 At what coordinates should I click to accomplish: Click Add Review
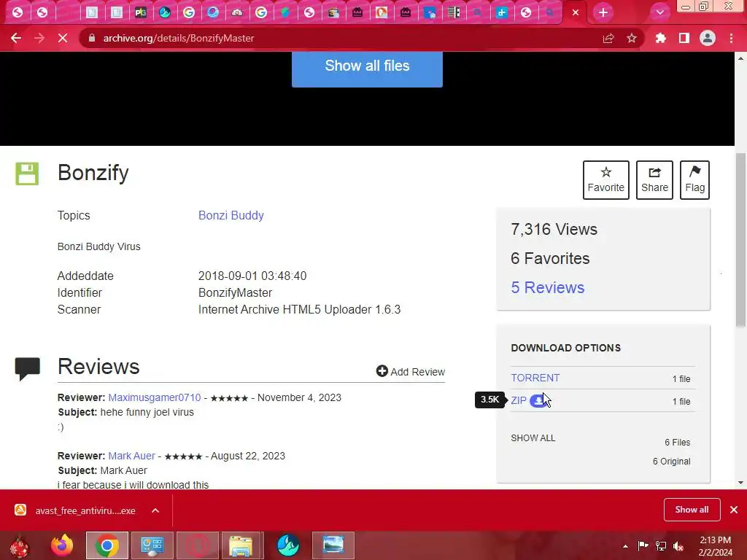(410, 371)
